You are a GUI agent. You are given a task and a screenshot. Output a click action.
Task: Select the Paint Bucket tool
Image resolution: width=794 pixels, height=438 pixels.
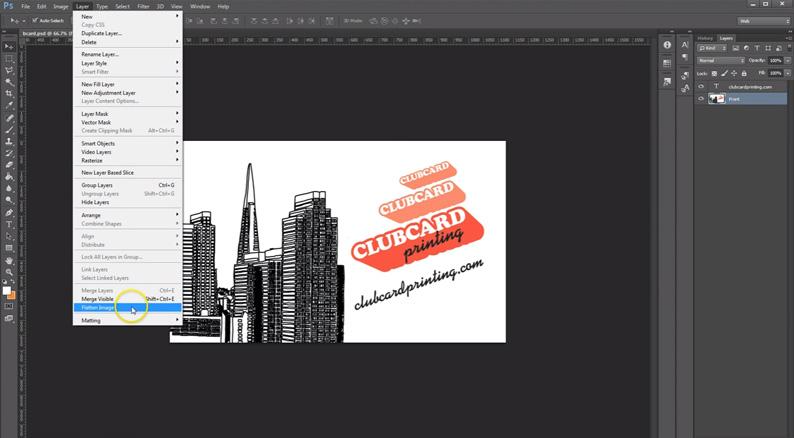click(9, 177)
